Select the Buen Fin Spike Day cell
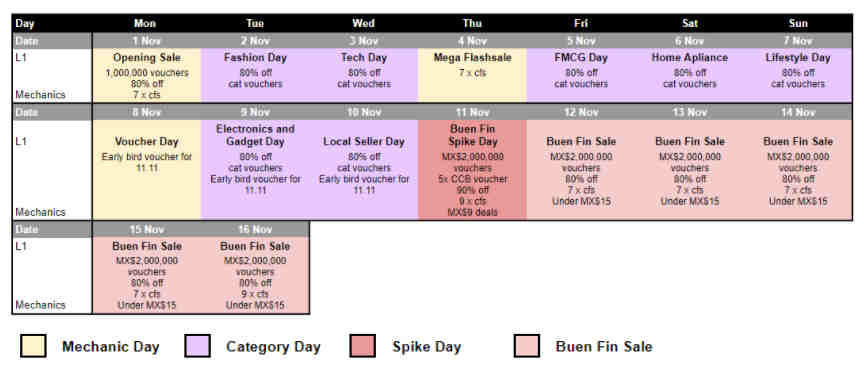The width and height of the screenshot is (864, 383). click(472, 170)
